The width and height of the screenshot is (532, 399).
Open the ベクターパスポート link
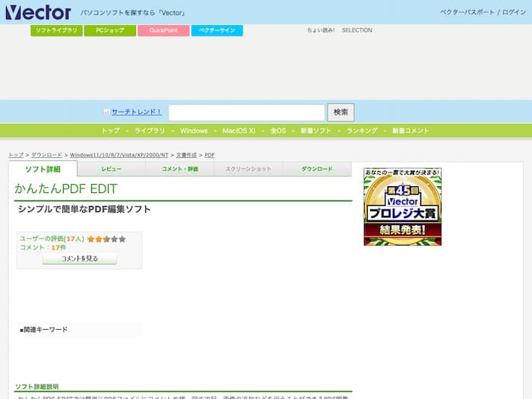[x=467, y=12]
